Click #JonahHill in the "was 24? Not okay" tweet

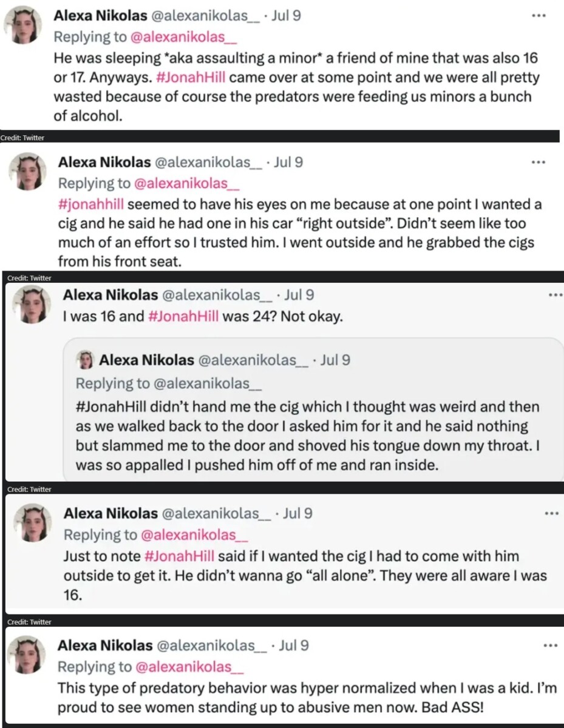[x=183, y=317]
